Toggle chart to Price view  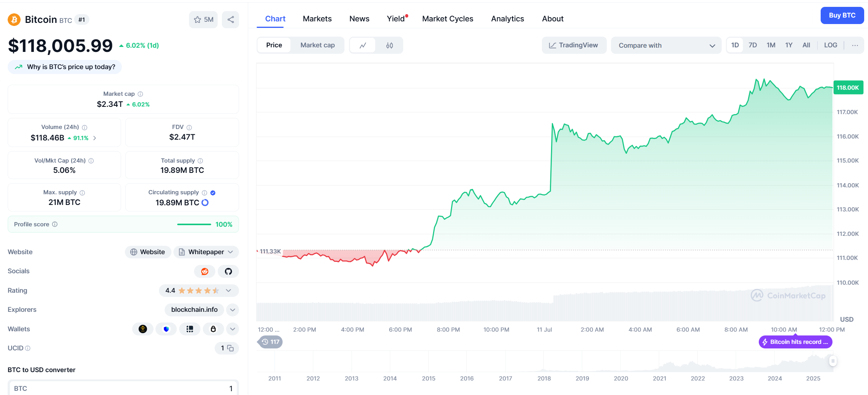coord(274,45)
